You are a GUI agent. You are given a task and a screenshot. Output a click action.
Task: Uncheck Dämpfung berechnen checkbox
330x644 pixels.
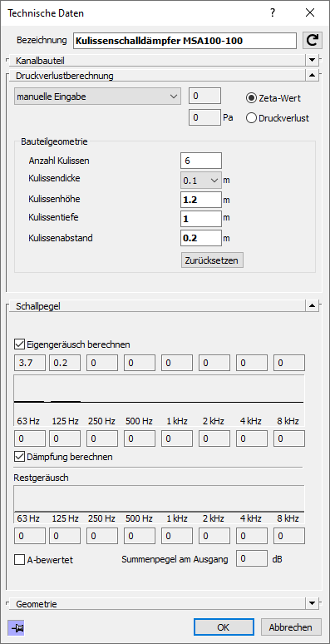pyautogui.click(x=19, y=456)
